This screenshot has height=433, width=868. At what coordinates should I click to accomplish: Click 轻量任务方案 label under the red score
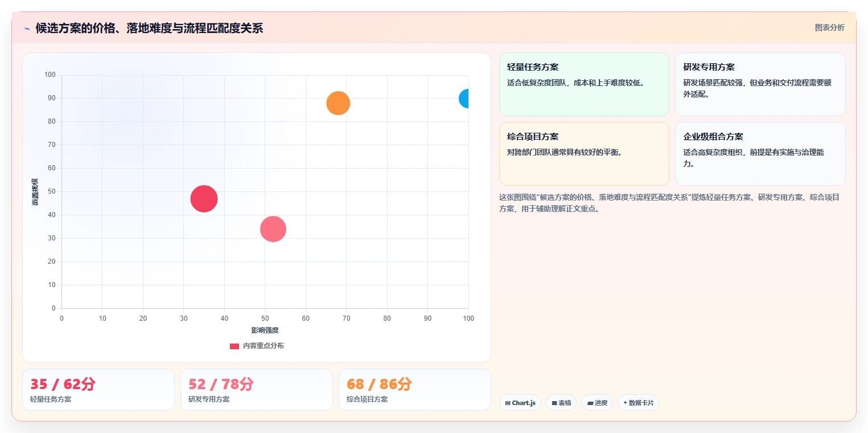[51, 399]
